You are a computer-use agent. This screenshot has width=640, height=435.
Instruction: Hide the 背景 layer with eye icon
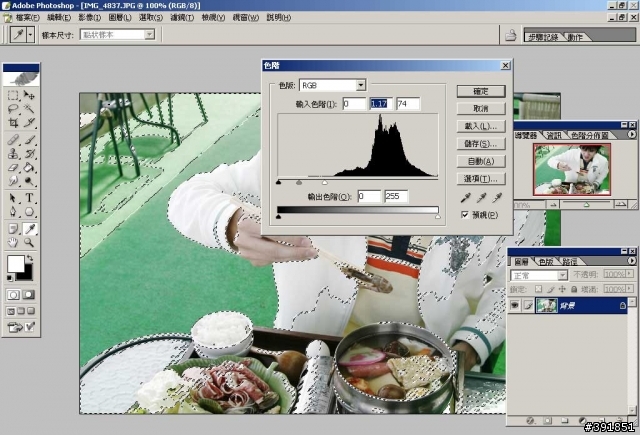[515, 305]
